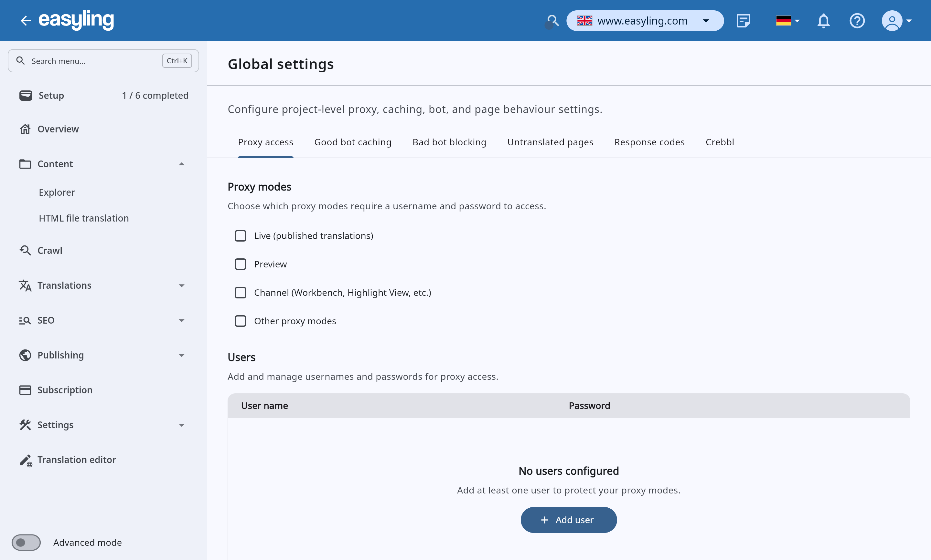Open the notifications bell
This screenshot has height=560, width=931.
pyautogui.click(x=823, y=20)
